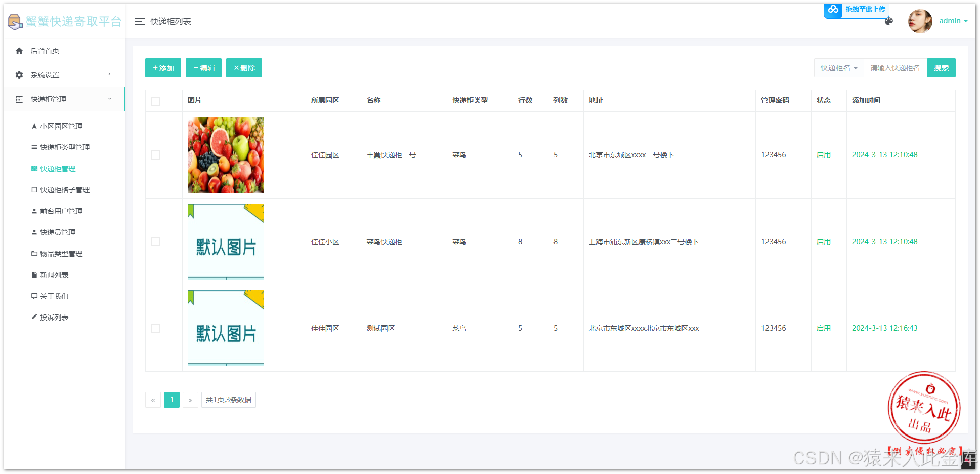Click the 快递柜类型 column header
This screenshot has width=980, height=474.
[470, 100]
